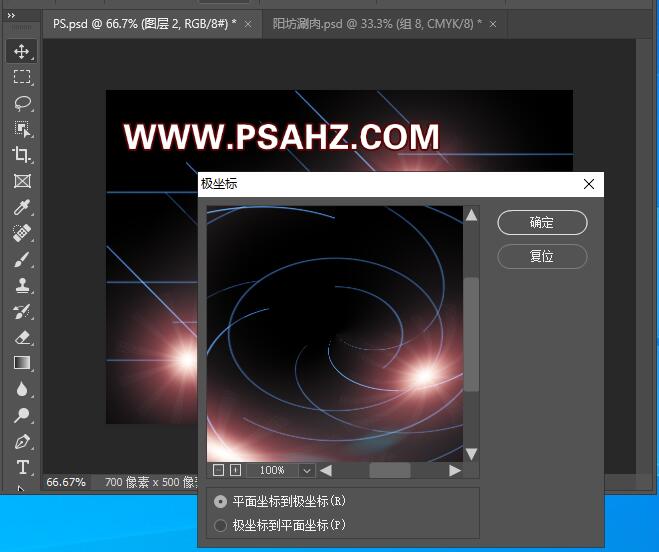Close the PS.psd tab
Viewport: 659px width, 552px height.
click(248, 24)
